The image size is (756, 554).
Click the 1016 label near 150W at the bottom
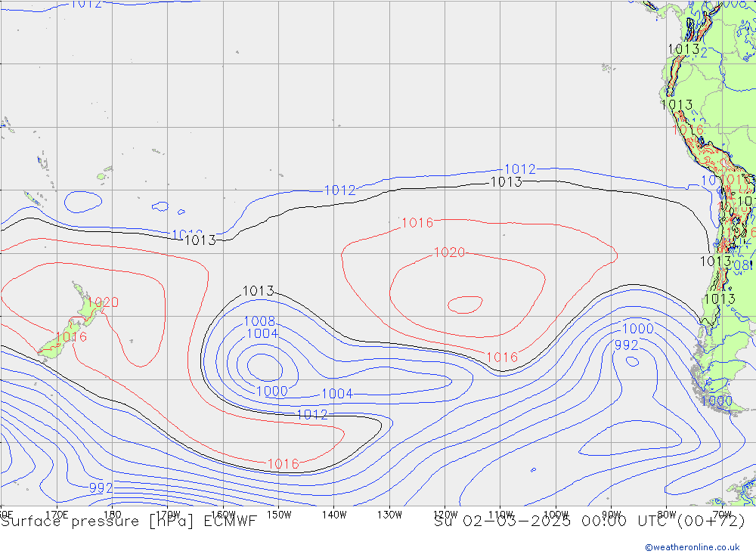pos(283,464)
